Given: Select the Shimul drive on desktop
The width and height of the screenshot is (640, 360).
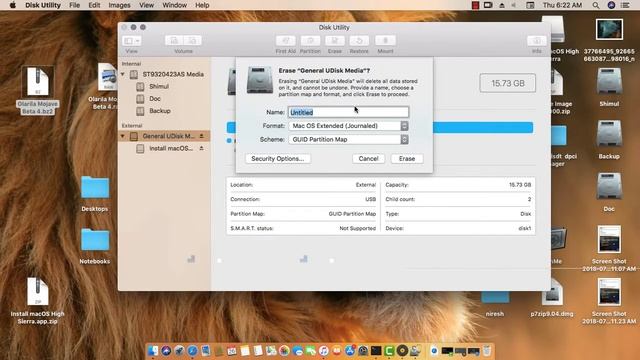Looking at the screenshot, I should click(609, 88).
